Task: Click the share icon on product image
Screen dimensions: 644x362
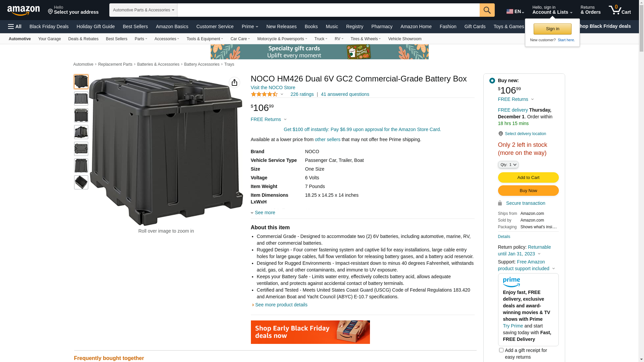Action: tap(234, 82)
